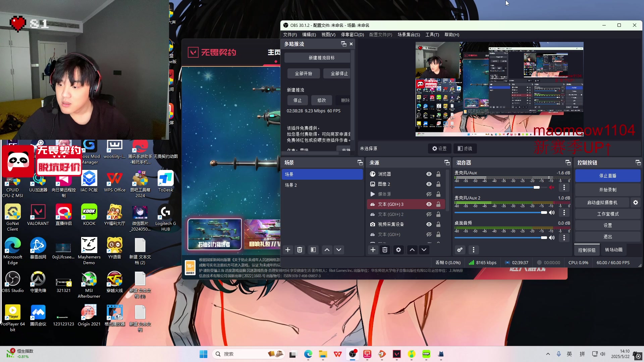Move the selected scene down
The image size is (644, 362).
[x=339, y=250]
